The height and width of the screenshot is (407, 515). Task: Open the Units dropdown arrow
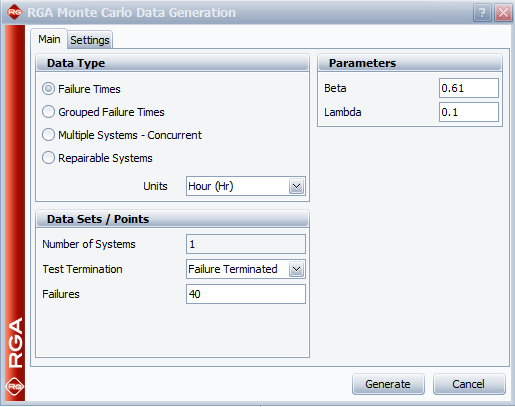pyautogui.click(x=296, y=186)
